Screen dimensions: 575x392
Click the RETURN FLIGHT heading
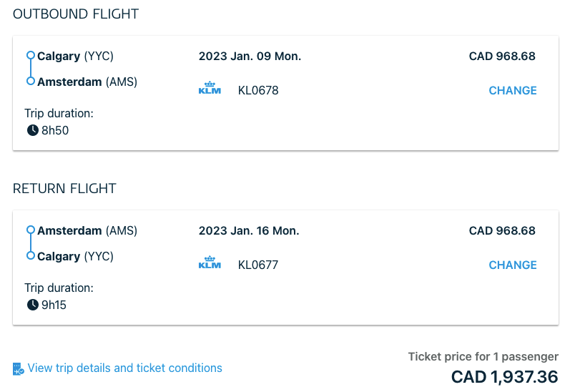64,188
